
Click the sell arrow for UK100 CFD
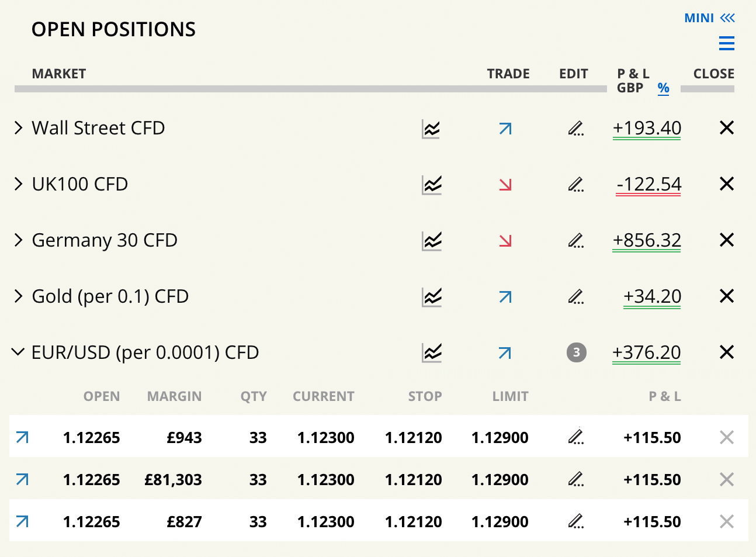click(505, 185)
